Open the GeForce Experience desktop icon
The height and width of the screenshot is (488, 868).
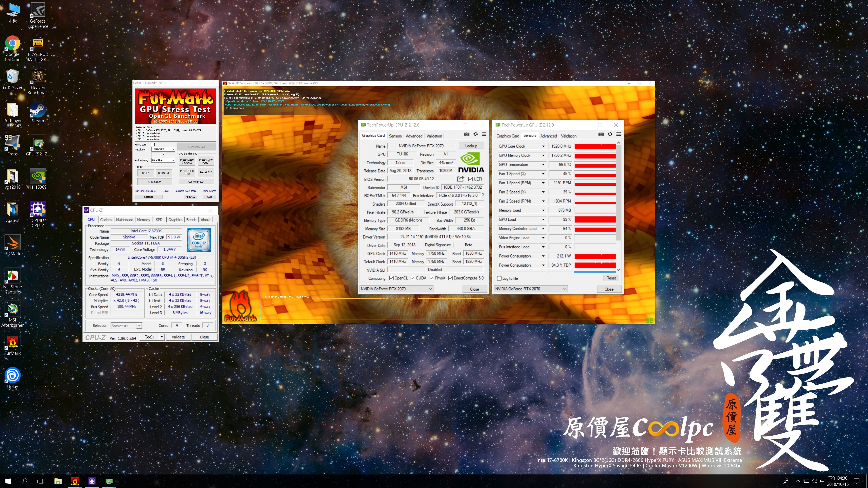(x=38, y=15)
